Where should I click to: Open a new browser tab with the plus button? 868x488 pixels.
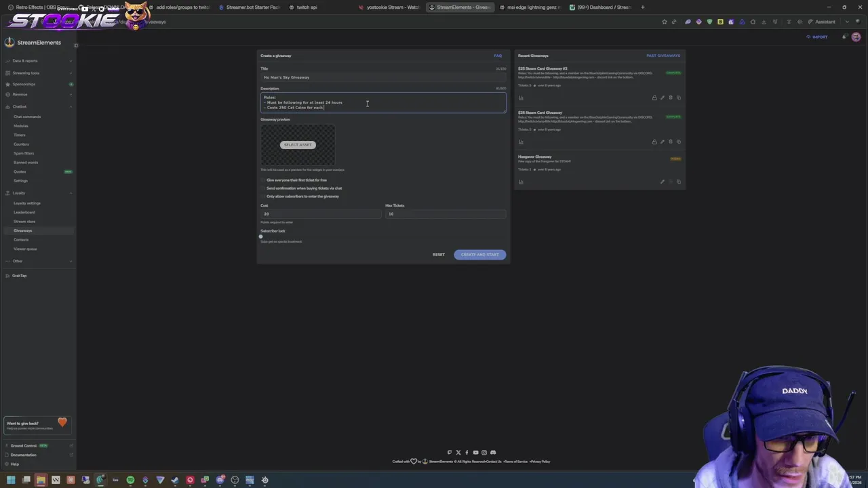click(643, 7)
